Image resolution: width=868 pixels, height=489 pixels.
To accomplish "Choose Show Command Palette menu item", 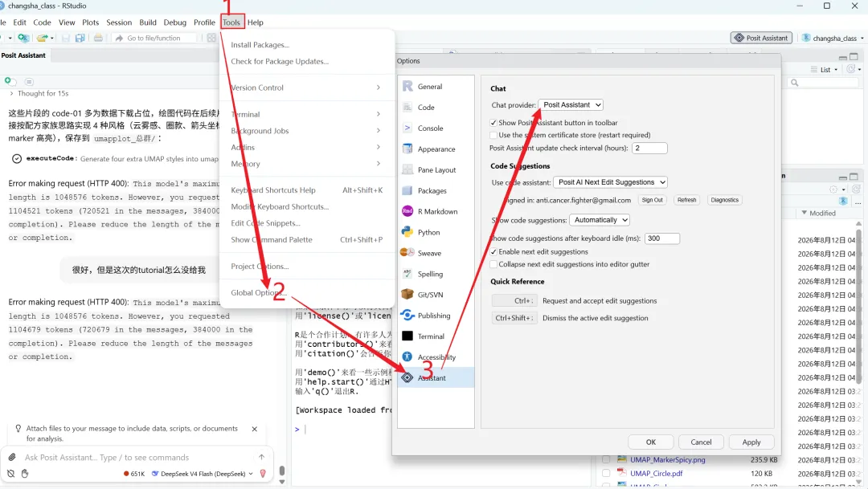I will tap(306, 239).
